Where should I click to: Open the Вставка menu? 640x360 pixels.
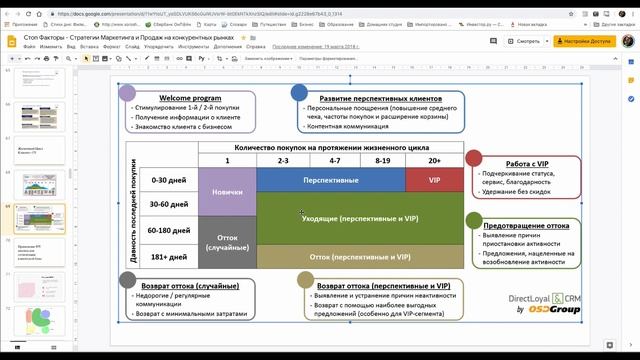pyautogui.click(x=89, y=47)
